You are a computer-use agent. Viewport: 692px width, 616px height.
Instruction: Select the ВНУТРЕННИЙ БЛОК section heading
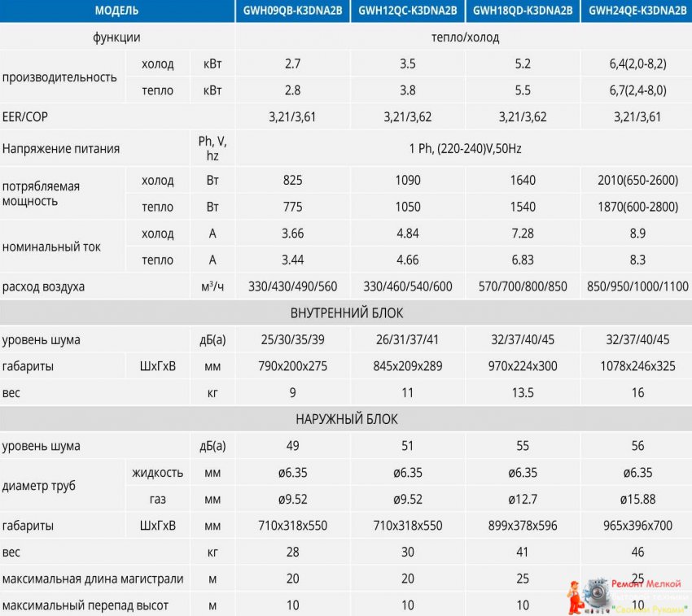(346, 313)
